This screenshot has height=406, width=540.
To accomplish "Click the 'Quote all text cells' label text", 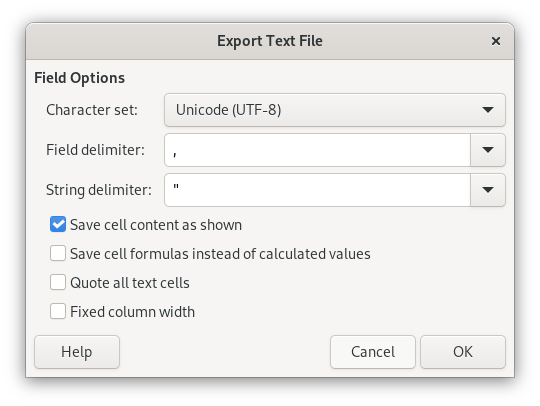I will pyautogui.click(x=130, y=283).
